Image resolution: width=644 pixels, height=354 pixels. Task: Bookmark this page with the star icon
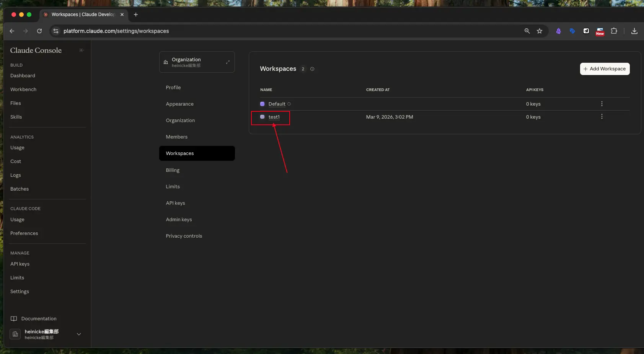pos(540,31)
